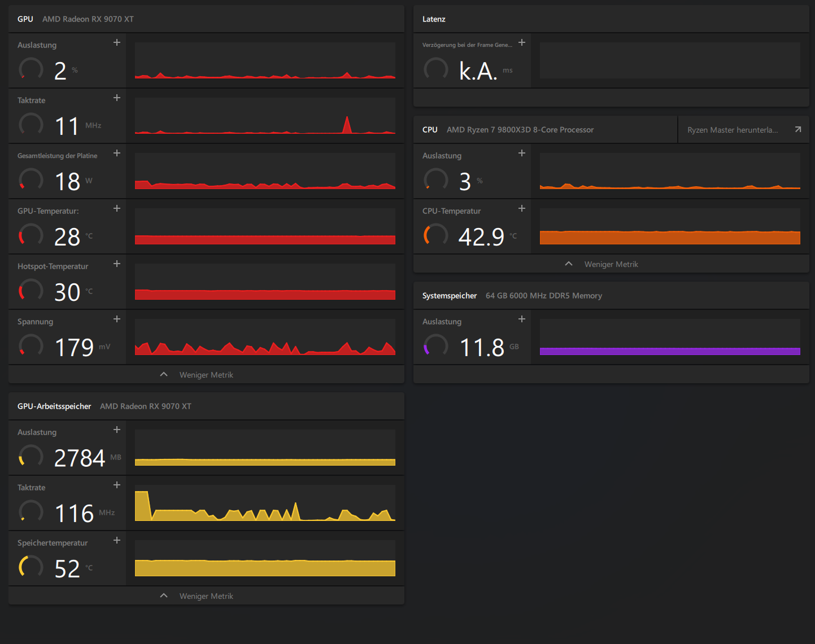Click the Systemspeicher purple usage graph
The height and width of the screenshot is (644, 815).
click(x=670, y=337)
